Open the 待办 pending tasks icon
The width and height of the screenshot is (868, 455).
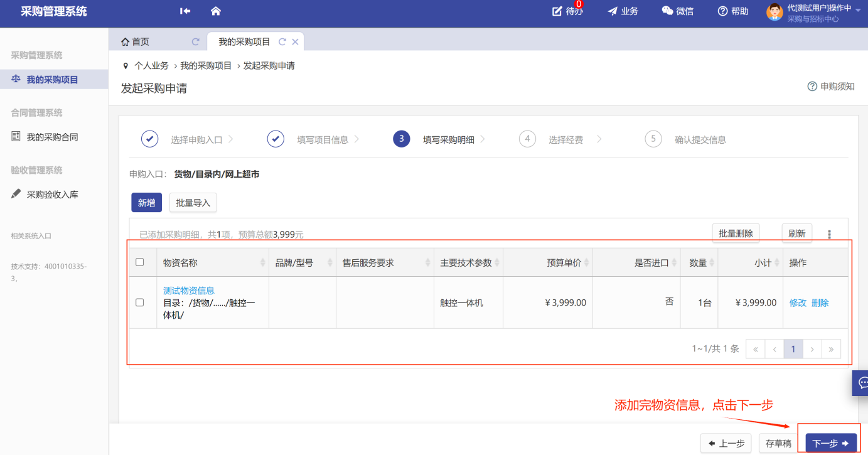(557, 11)
